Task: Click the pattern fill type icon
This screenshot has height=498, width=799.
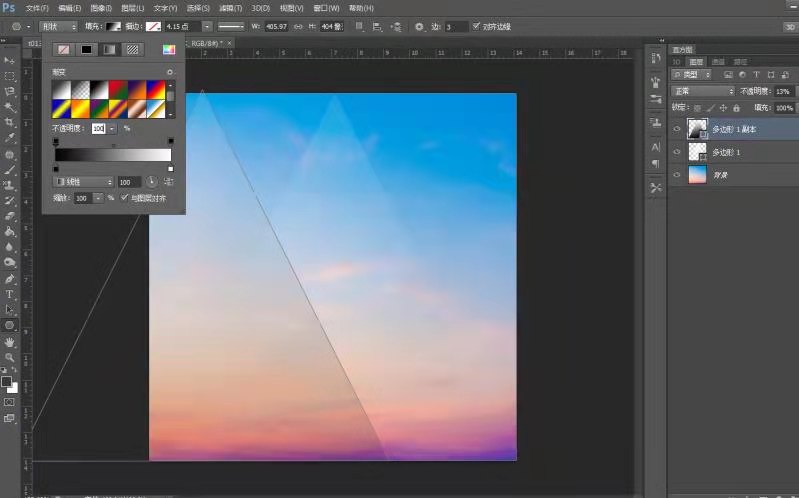Action: (132, 49)
